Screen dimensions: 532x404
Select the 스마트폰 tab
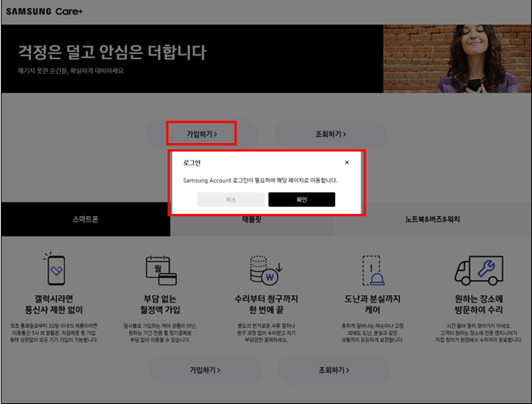click(85, 219)
